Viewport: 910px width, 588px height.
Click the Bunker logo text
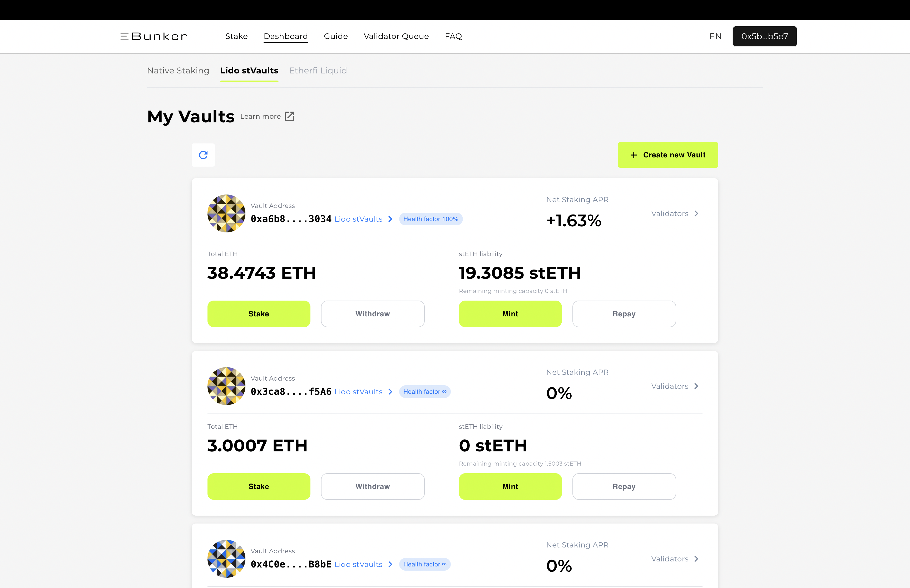pos(159,36)
